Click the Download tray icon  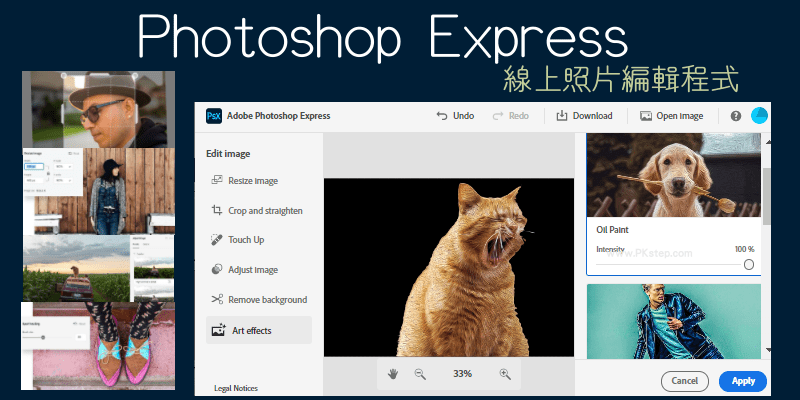(x=562, y=116)
